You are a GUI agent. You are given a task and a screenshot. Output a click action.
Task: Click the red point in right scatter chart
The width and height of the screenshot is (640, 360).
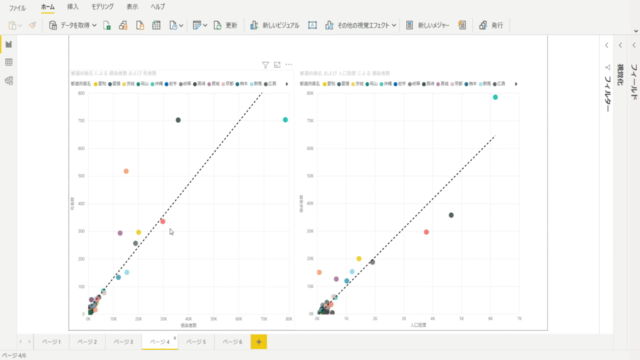point(426,232)
